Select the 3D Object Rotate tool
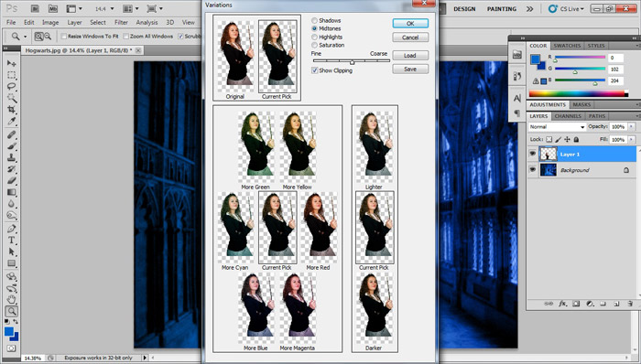641x364 pixels. click(11, 277)
